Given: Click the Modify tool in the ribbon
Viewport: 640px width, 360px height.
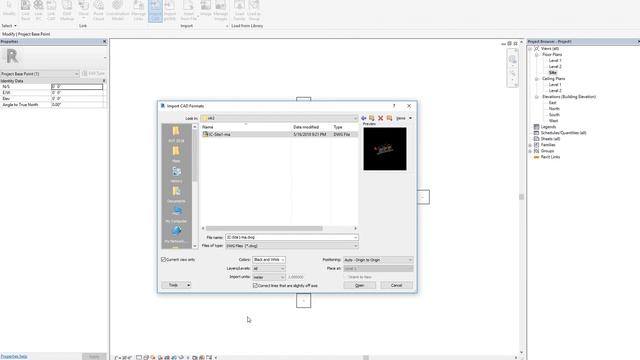Looking at the screenshot, I should [x=9, y=9].
